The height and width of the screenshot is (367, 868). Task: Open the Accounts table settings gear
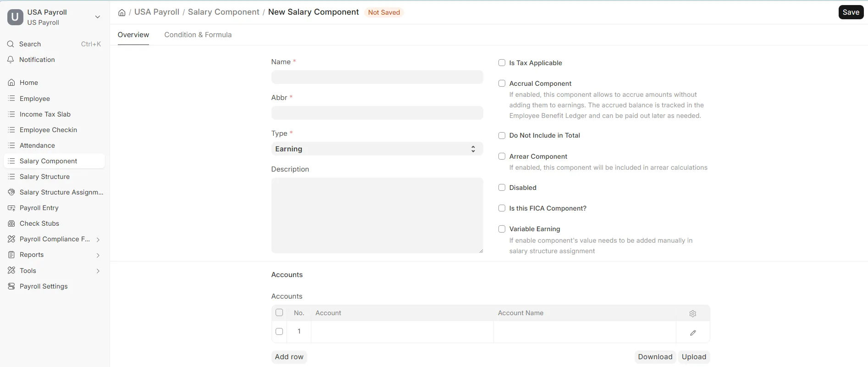click(x=693, y=313)
